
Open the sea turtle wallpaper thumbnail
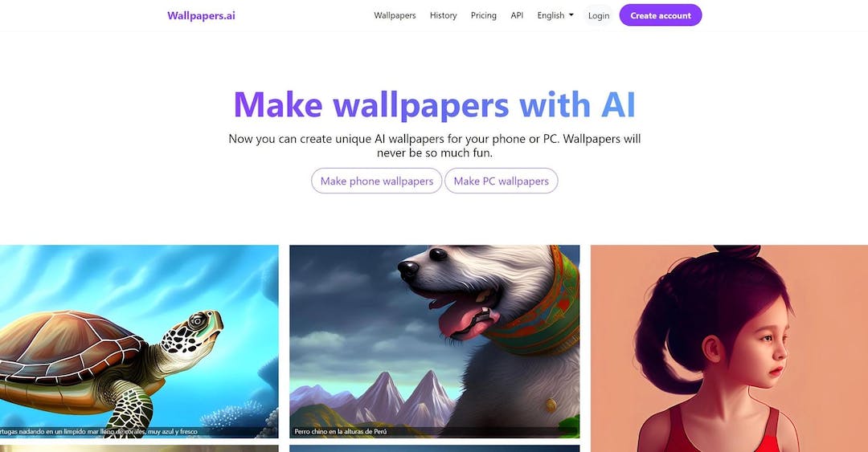(x=139, y=341)
